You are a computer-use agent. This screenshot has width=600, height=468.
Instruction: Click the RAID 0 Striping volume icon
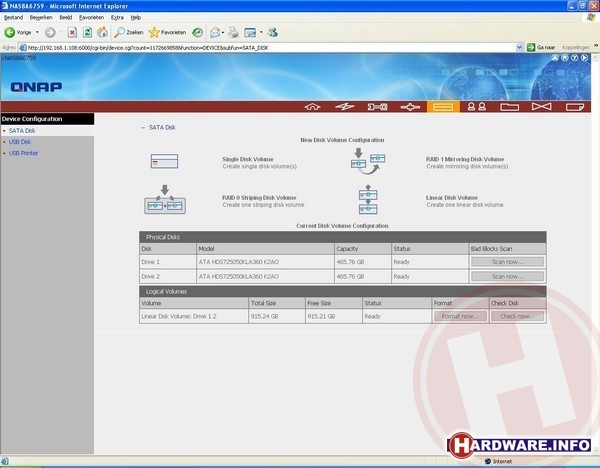point(165,200)
